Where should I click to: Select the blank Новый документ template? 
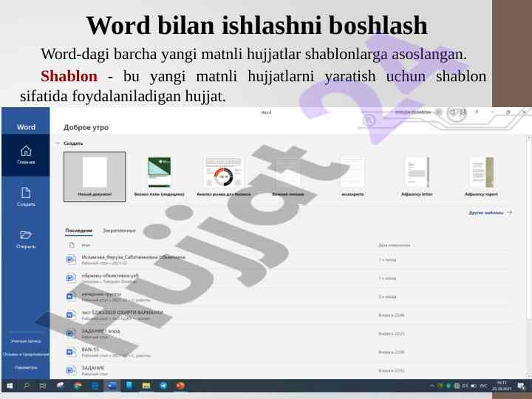(95, 177)
